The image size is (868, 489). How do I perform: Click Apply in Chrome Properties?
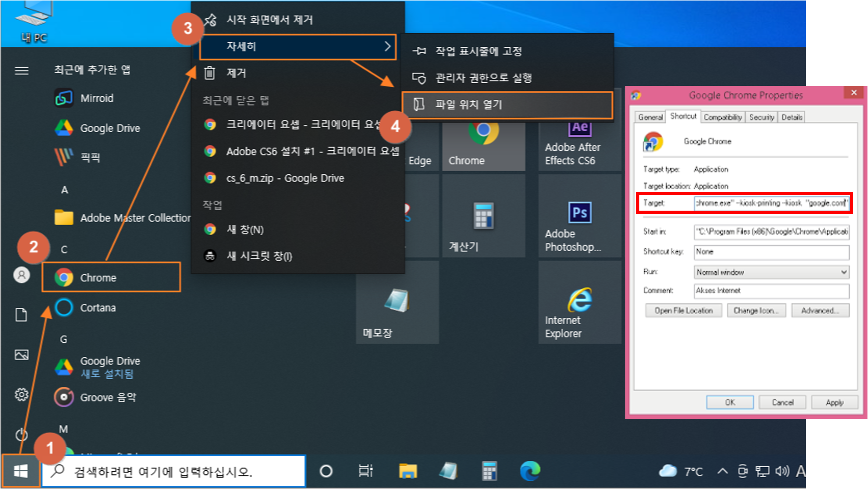tap(834, 402)
